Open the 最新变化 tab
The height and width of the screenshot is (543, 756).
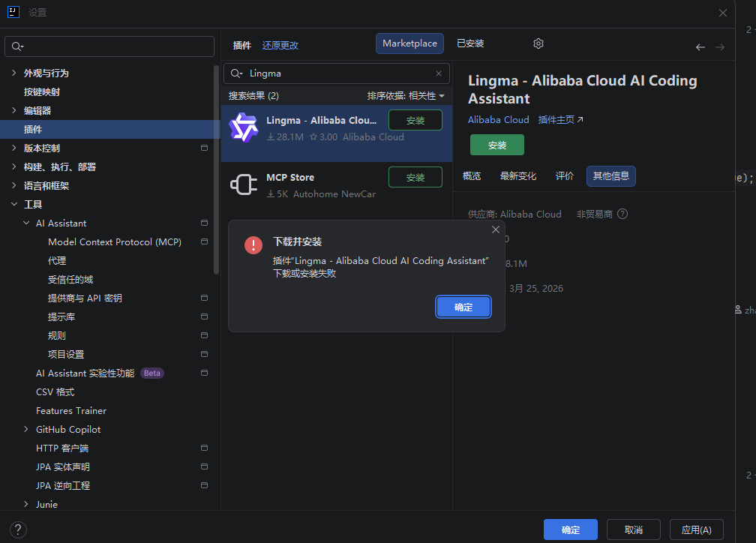pyautogui.click(x=517, y=176)
